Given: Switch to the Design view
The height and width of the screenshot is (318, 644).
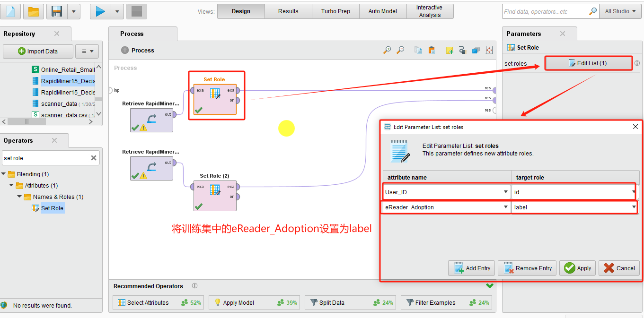Looking at the screenshot, I should 241,11.
